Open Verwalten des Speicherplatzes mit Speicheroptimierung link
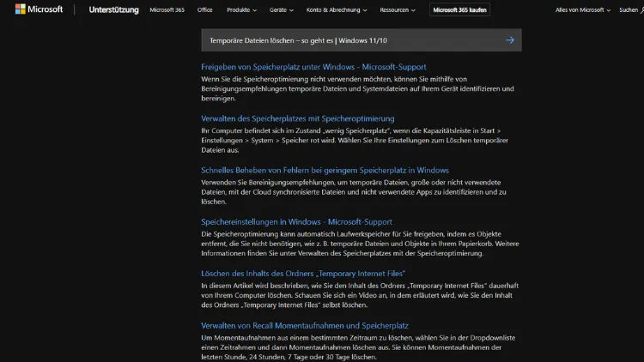 298,118
